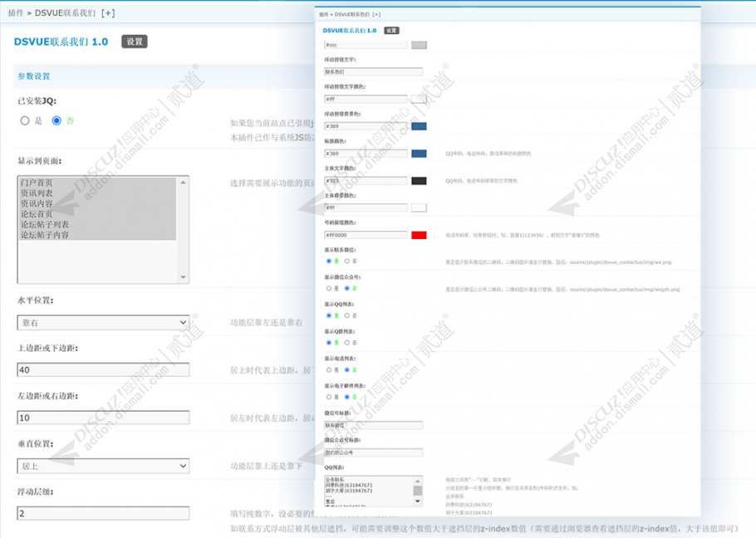756x538 pixels.
Task: Open the 垂直位置 dropdown showing 居上
Action: (x=103, y=467)
